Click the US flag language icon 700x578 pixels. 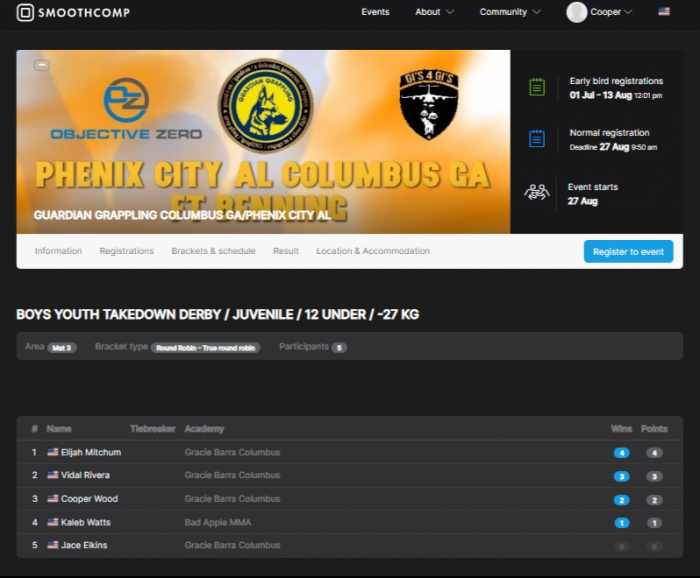tap(664, 12)
